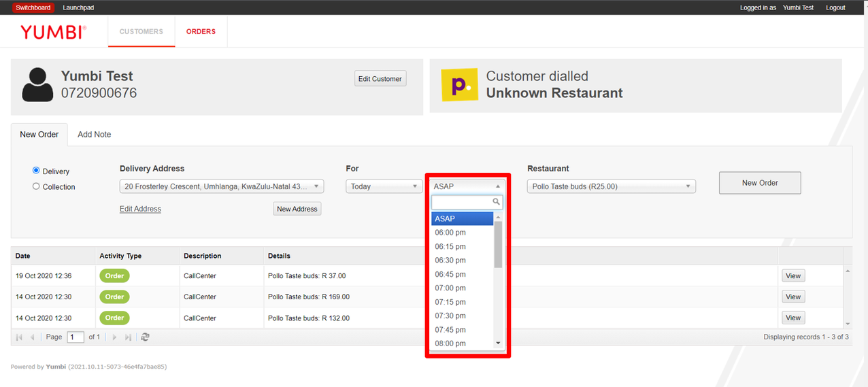Viewport: 868px width, 387px height.
Task: Choose 06:15 pm in the time list
Action: (463, 246)
